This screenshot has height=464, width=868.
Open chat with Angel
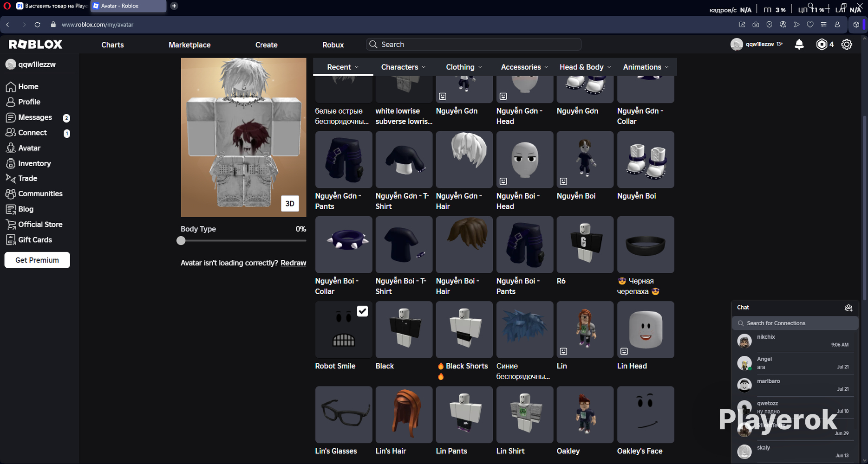click(794, 363)
